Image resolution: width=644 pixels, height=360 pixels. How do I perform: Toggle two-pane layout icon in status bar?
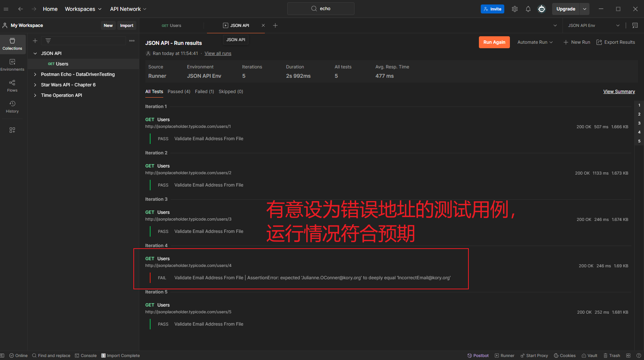(628, 356)
